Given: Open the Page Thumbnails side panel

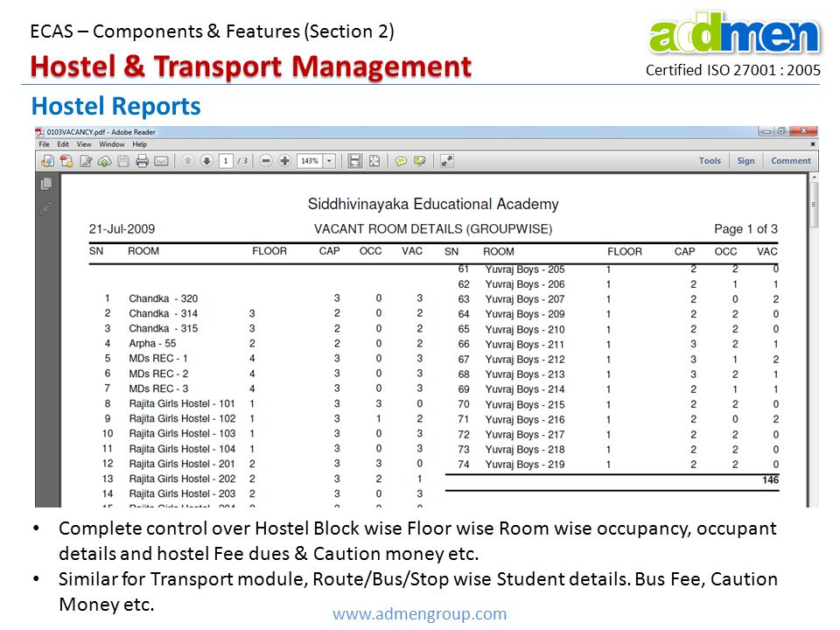Looking at the screenshot, I should point(46,184).
